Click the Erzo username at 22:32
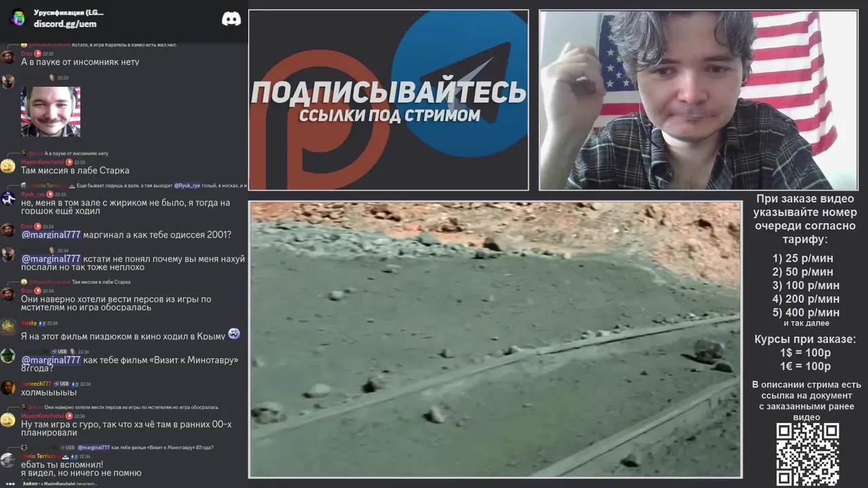Image resolution: width=868 pixels, height=488 pixels. 26,53
